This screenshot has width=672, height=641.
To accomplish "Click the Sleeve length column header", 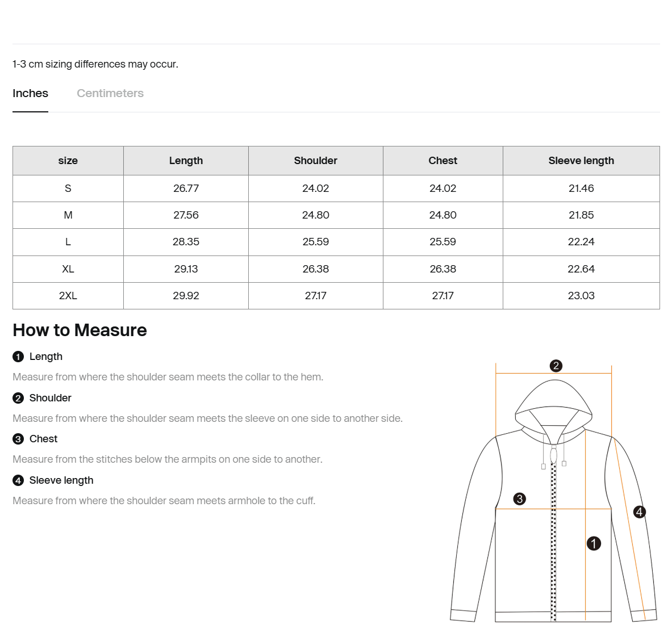I will click(581, 161).
